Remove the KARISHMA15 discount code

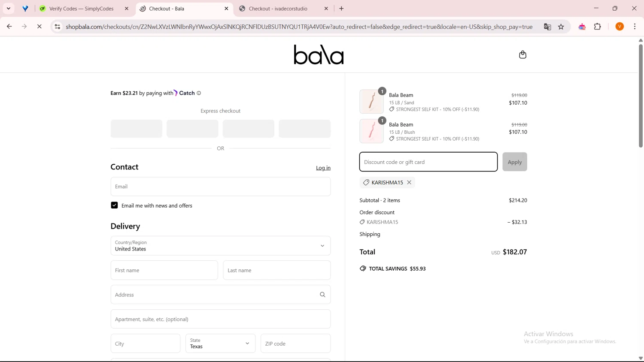pyautogui.click(x=409, y=182)
